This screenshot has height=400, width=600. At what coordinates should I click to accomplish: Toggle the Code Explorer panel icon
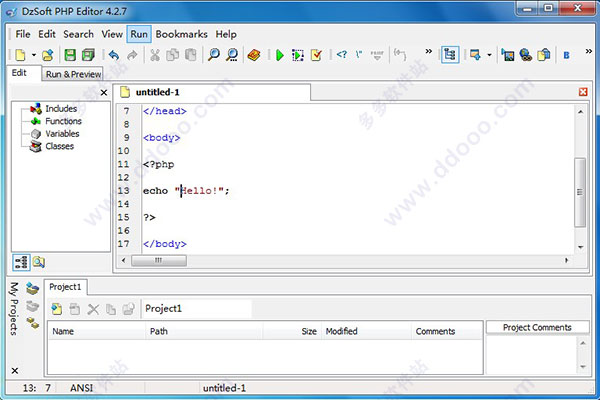coord(450,55)
